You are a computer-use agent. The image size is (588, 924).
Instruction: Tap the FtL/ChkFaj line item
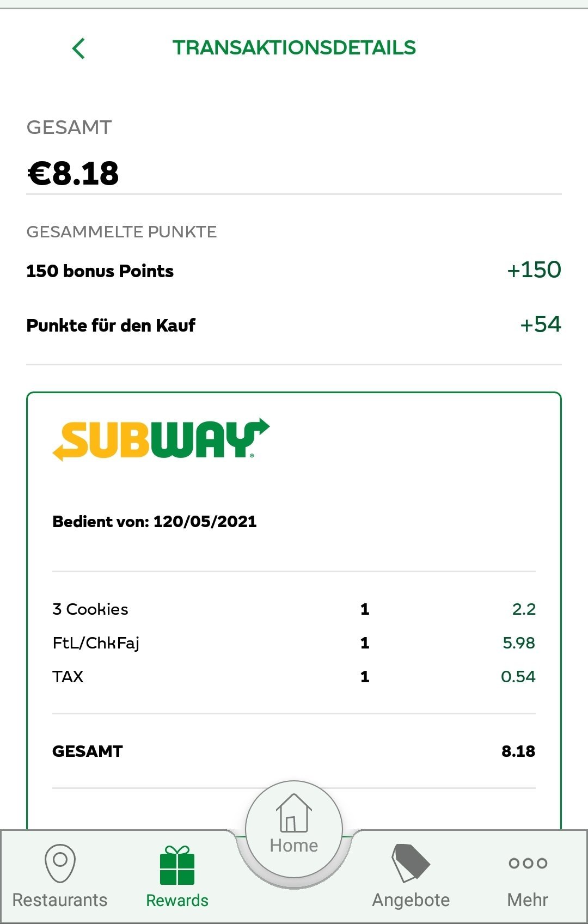tap(294, 643)
